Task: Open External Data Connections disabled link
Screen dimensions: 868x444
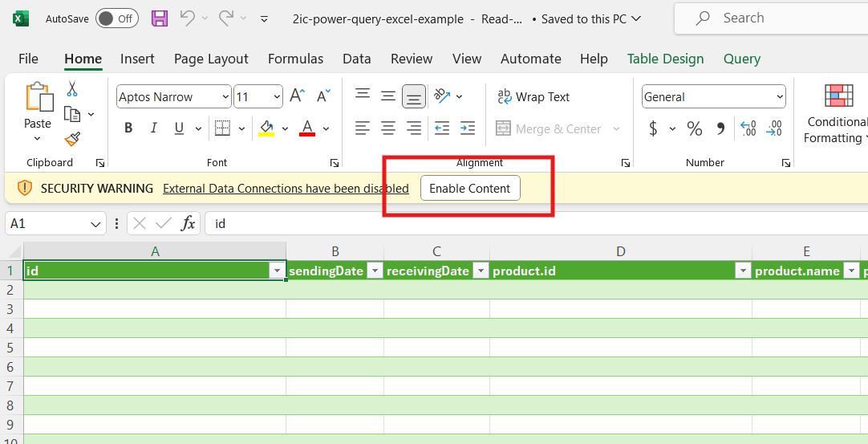Action: (x=286, y=189)
